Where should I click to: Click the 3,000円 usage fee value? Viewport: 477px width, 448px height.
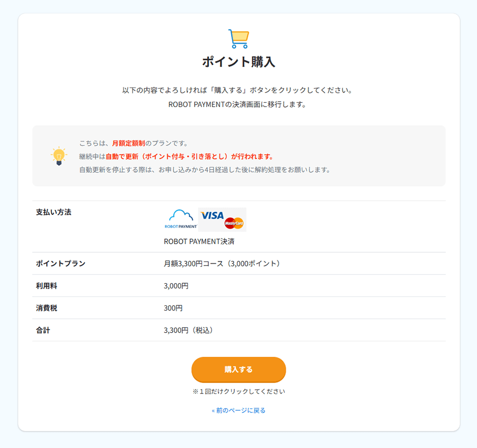tap(176, 286)
